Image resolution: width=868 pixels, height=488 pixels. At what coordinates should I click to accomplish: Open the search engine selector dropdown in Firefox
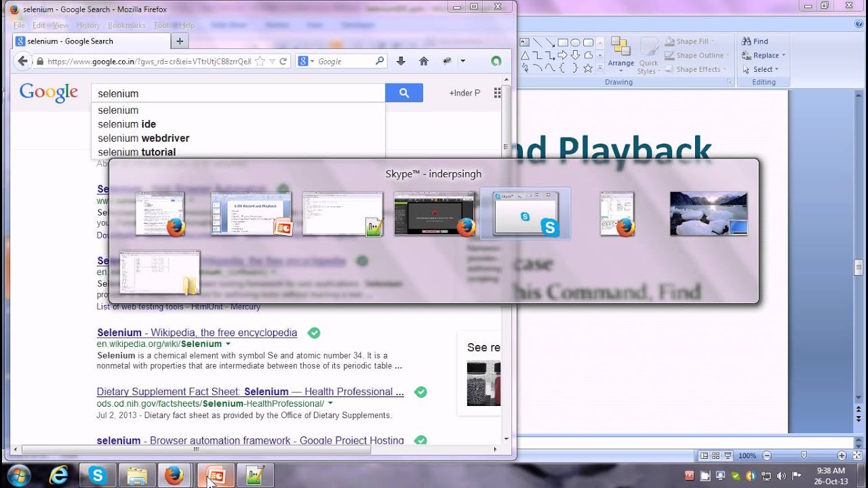307,61
